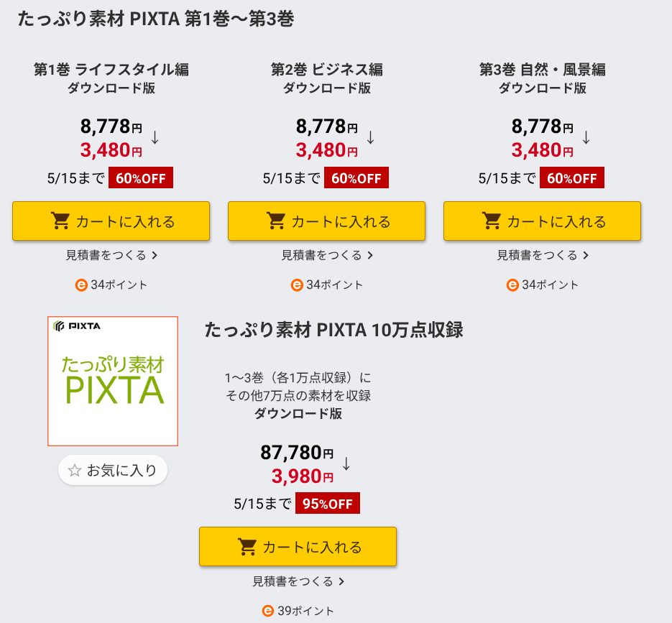Click the 60%OFF badge under 第1巻
Image resolution: width=672 pixels, height=623 pixels.
point(141,177)
